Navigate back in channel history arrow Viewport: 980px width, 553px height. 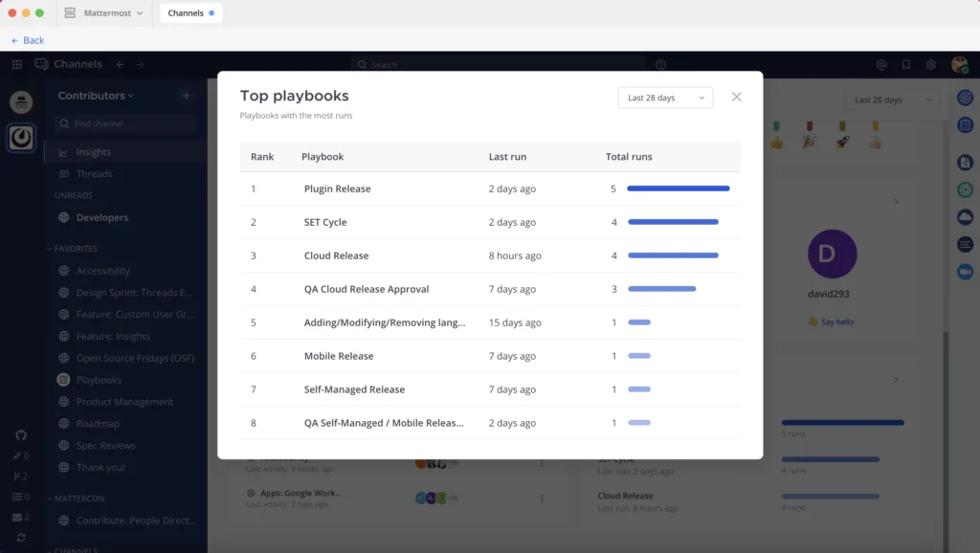coord(120,64)
